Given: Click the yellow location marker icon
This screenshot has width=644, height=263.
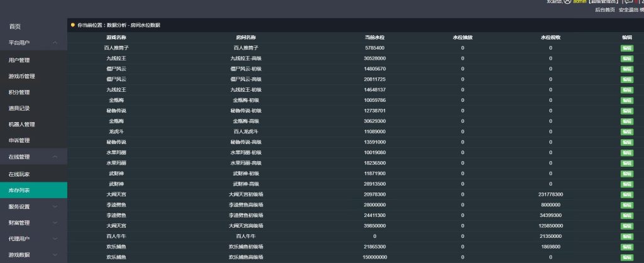Looking at the screenshot, I should pos(73,25).
